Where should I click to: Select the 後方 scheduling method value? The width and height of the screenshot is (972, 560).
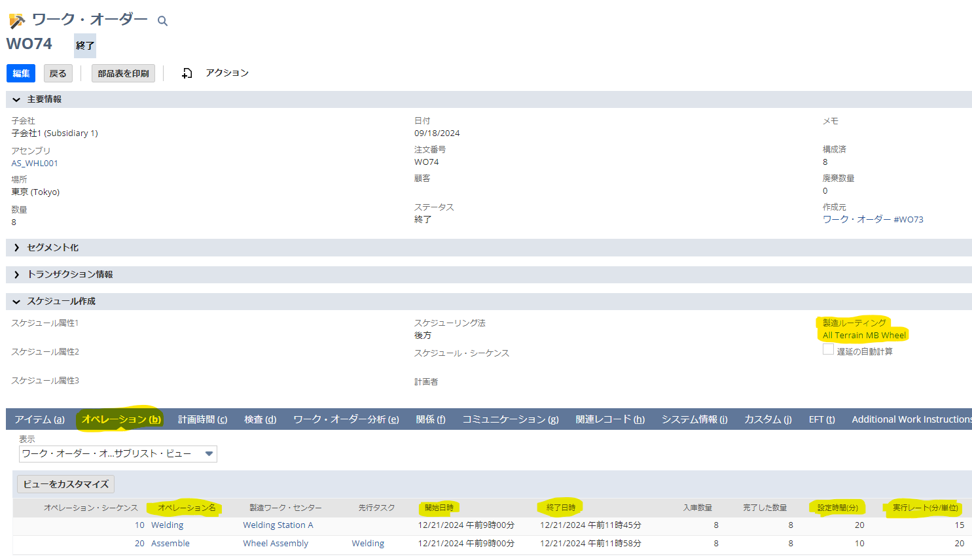423,336
